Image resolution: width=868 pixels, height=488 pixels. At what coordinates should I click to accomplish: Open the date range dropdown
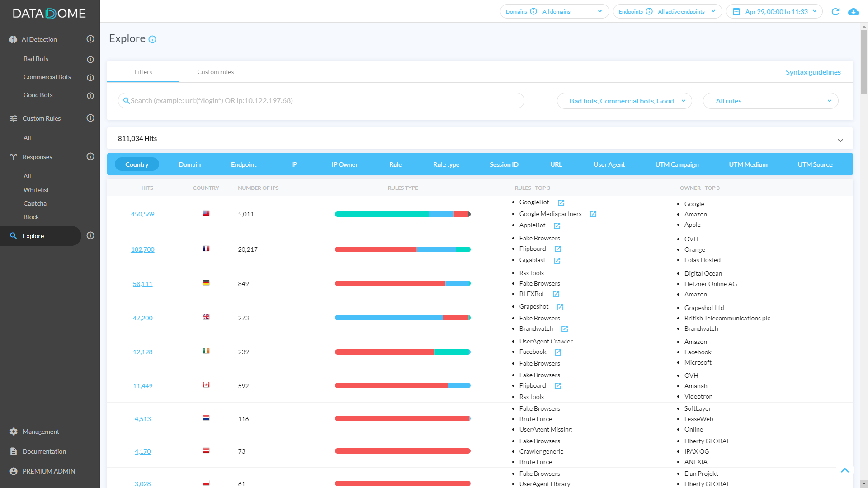pos(774,11)
